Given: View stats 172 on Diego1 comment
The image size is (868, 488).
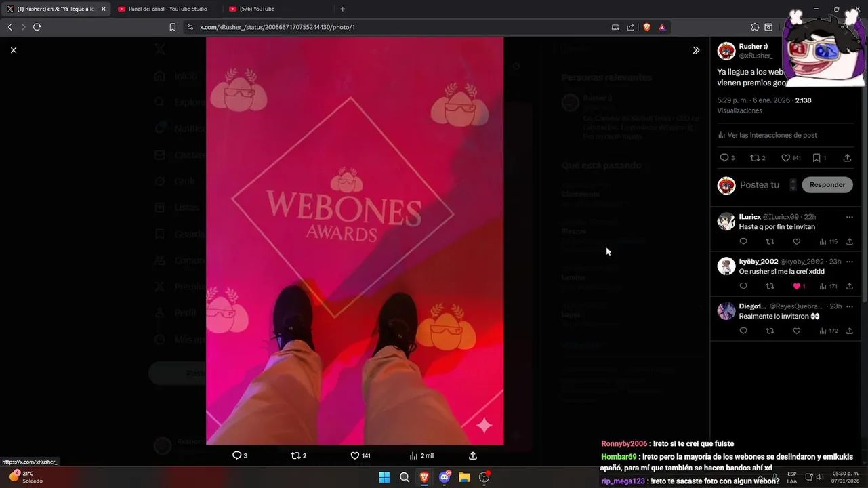Looking at the screenshot, I should tap(828, 331).
